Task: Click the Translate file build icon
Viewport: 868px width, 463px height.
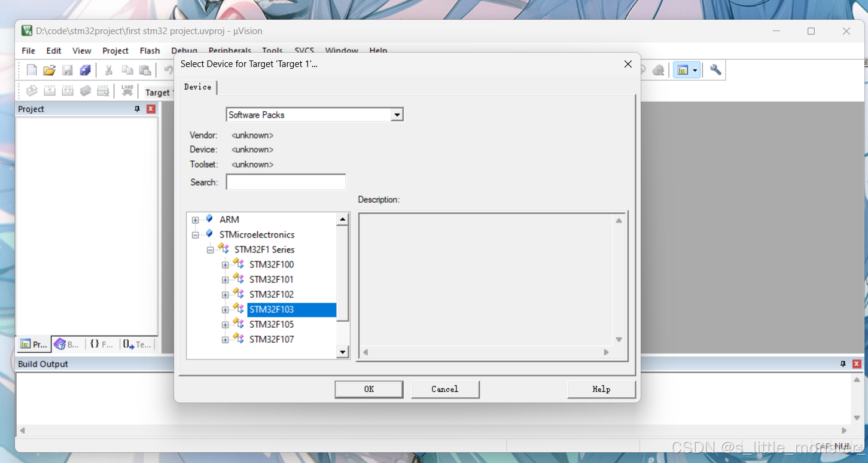Action: pyautogui.click(x=32, y=91)
